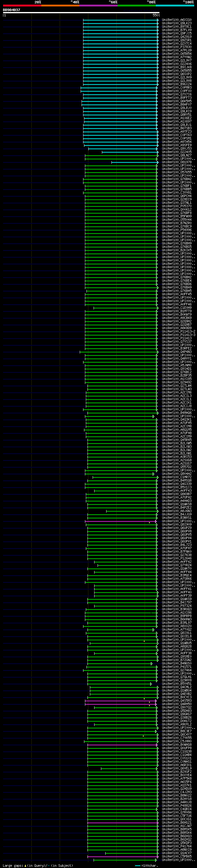Click the short cyan bar for UniRef100_O22405
Screen dimensions: 197x868
[x=130, y=152]
